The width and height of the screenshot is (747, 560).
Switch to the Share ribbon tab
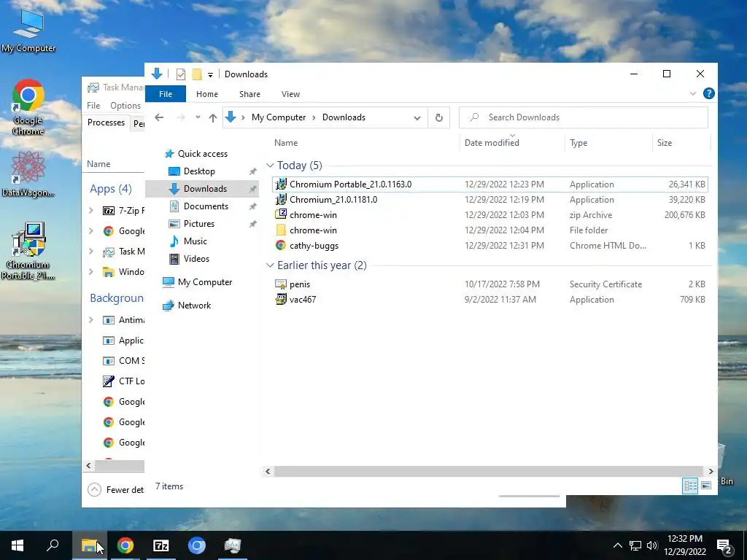point(249,94)
